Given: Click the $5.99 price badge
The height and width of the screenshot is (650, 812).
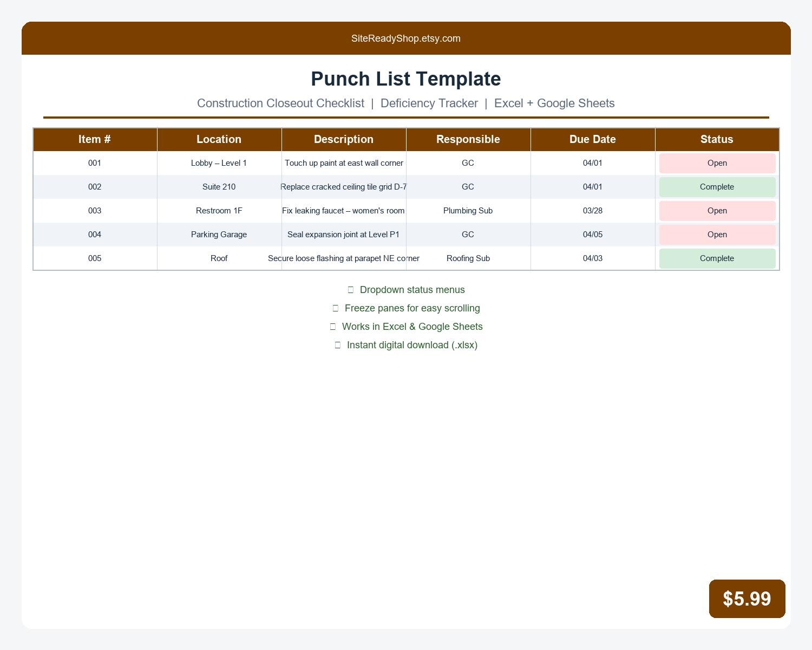Looking at the screenshot, I should click(x=747, y=599).
